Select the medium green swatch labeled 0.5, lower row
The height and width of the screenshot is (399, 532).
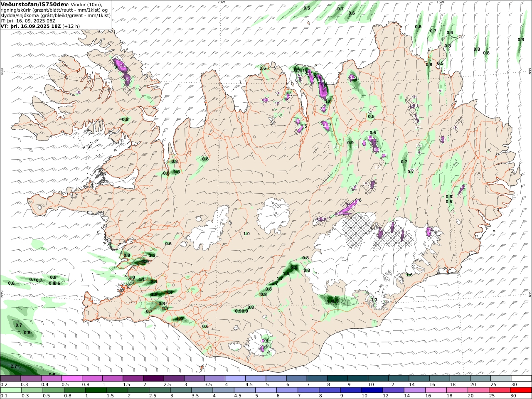pos(53,390)
